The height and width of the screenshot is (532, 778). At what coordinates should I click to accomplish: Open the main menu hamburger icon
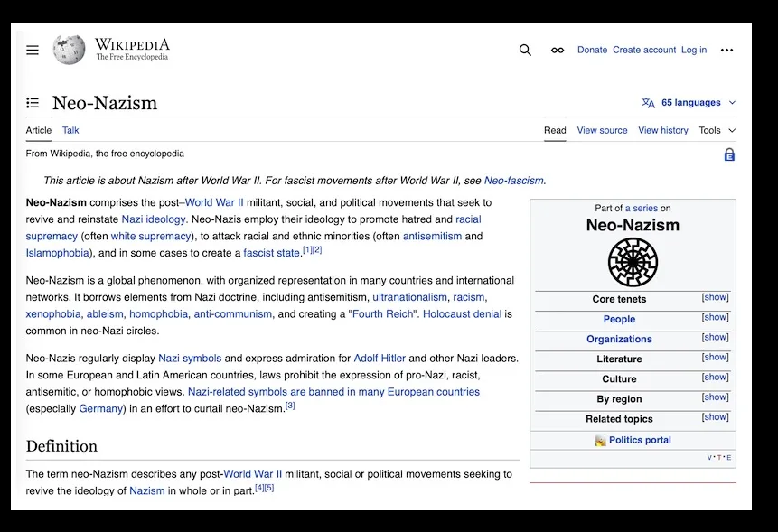click(33, 50)
